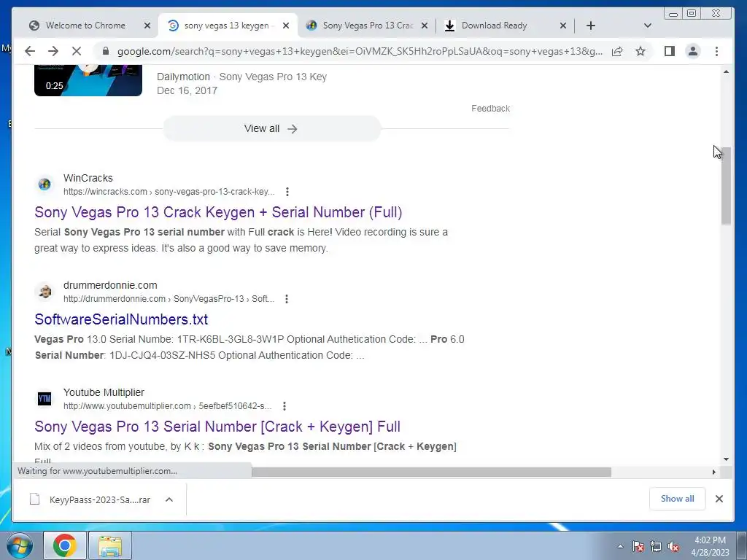
Task: Go back to the previous page
Action: pyautogui.click(x=29, y=52)
